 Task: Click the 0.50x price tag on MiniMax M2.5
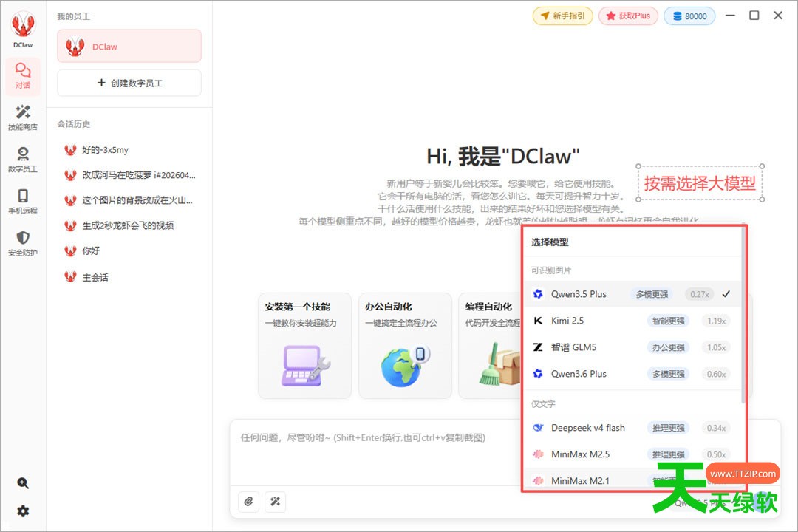(x=716, y=454)
